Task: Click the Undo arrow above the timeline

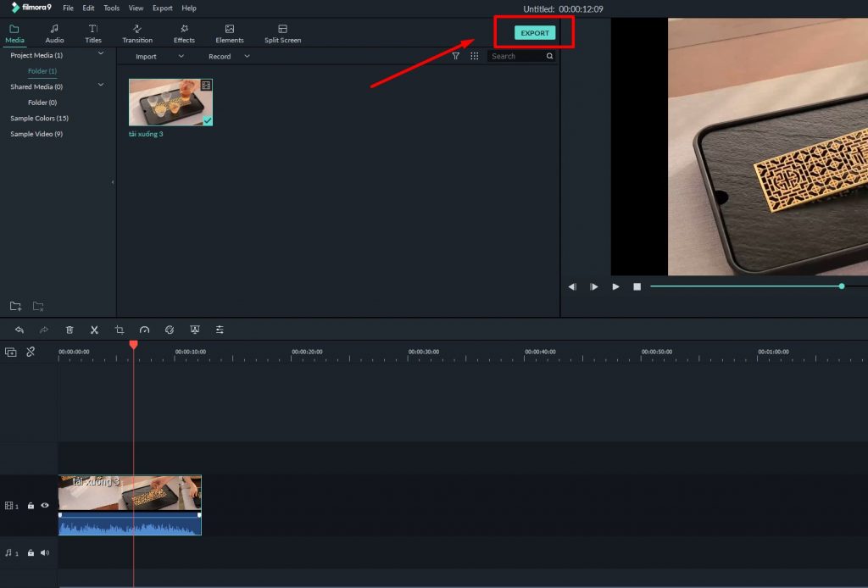Action: tap(19, 330)
